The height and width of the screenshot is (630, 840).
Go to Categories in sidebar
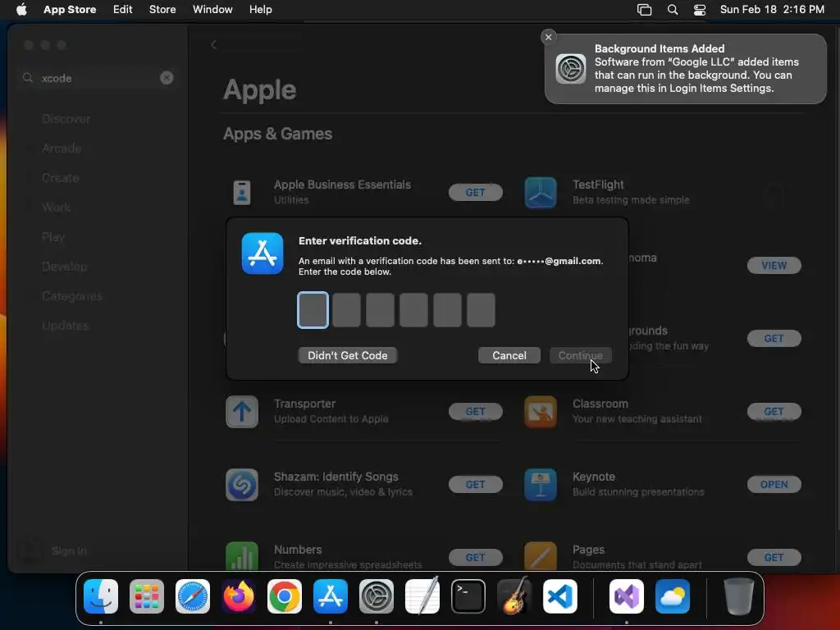point(72,295)
